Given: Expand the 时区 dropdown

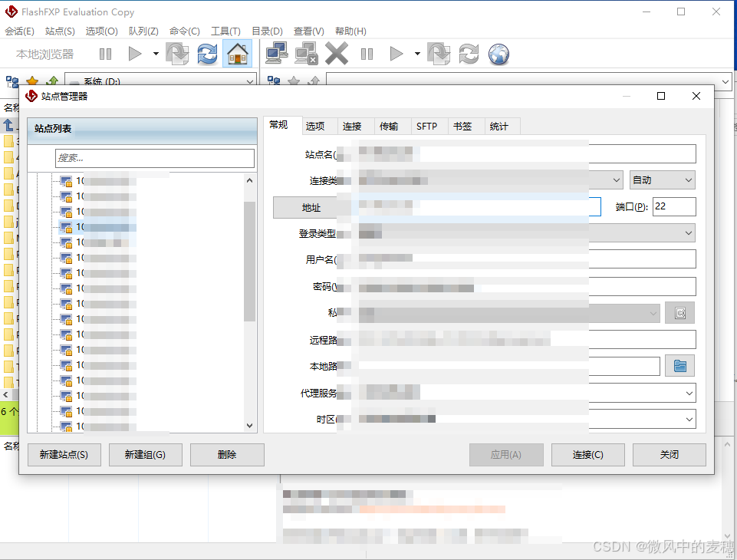Looking at the screenshot, I should (x=689, y=420).
